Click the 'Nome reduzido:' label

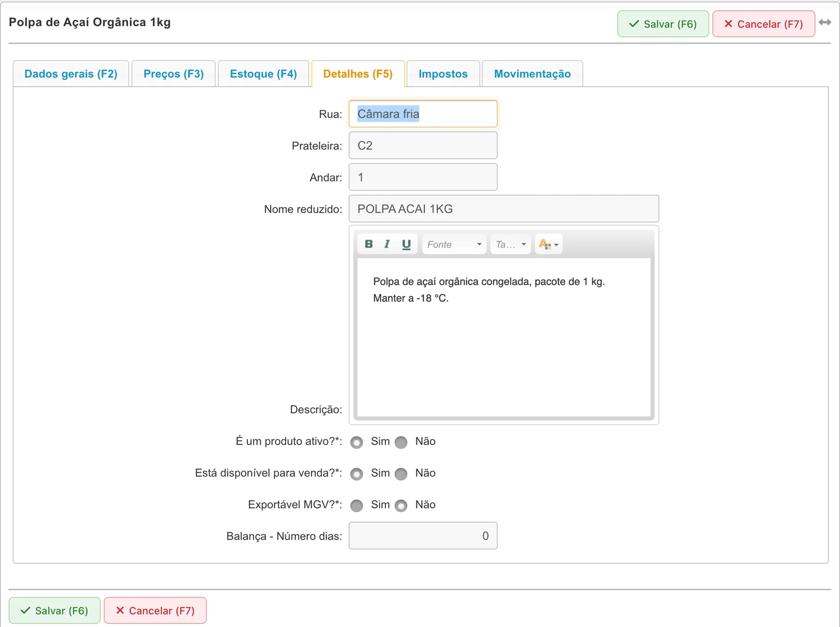[x=303, y=209]
